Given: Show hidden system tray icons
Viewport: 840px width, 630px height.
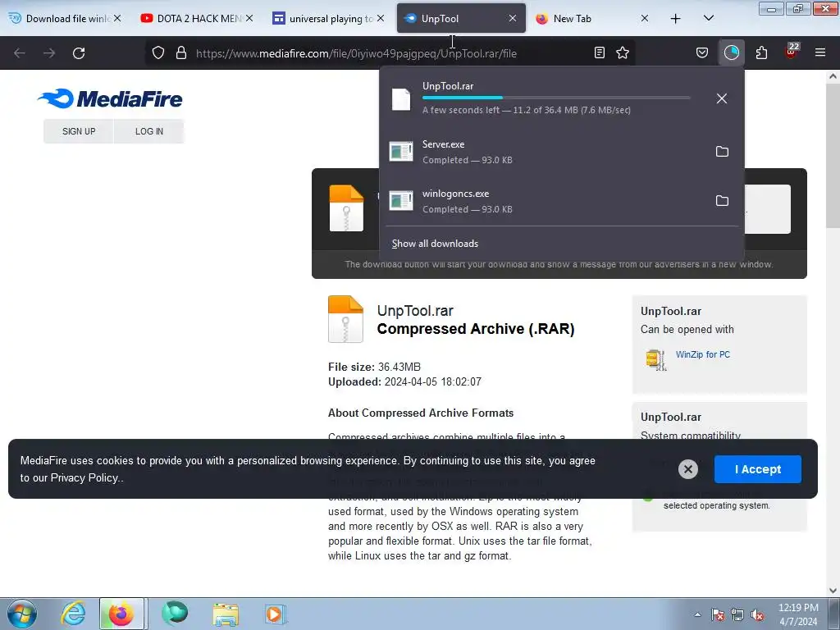Looking at the screenshot, I should 697,614.
